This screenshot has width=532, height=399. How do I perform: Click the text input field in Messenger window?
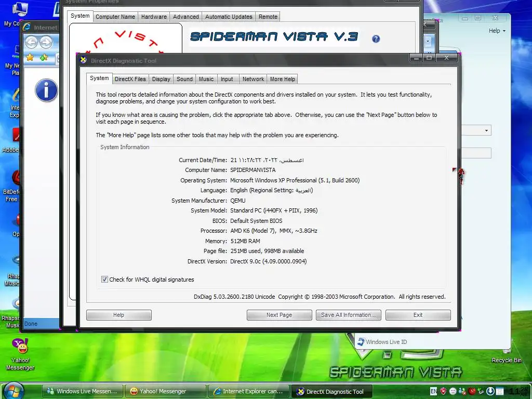[x=476, y=153]
